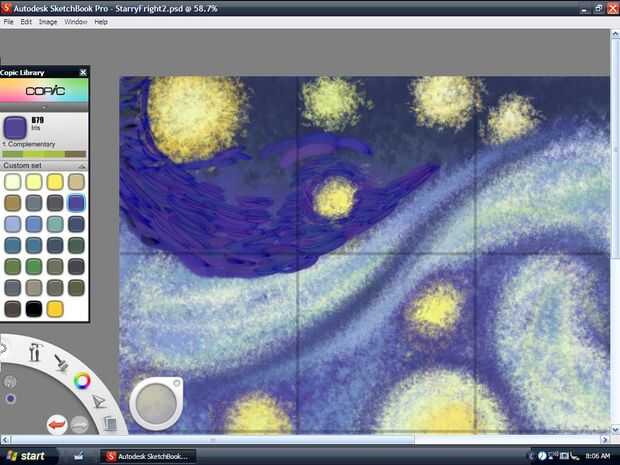This screenshot has height=465, width=620.
Task: Open the brush palette from the lagoon
Action: [x=60, y=362]
